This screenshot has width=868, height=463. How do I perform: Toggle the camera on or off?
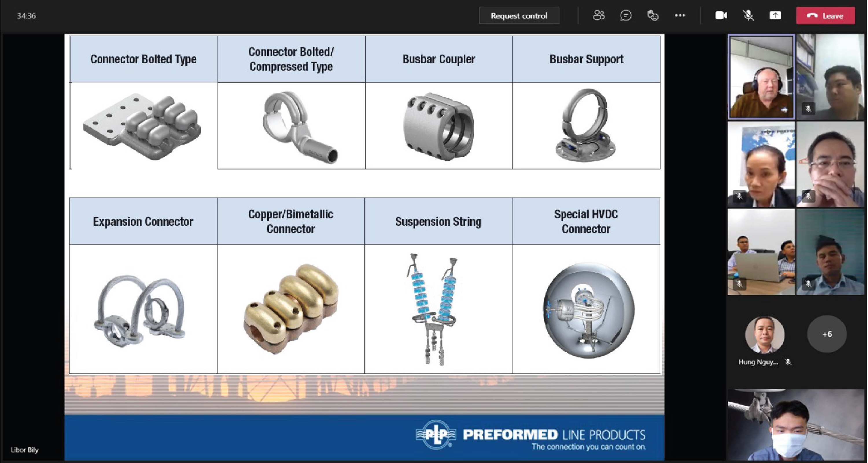tap(721, 16)
